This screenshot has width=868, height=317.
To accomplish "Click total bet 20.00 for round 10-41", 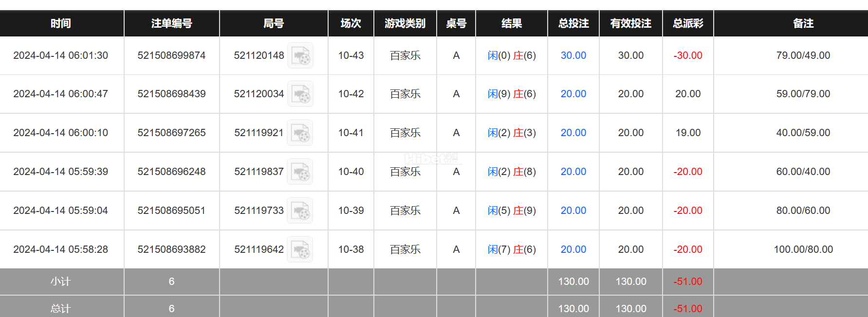I will coord(573,133).
